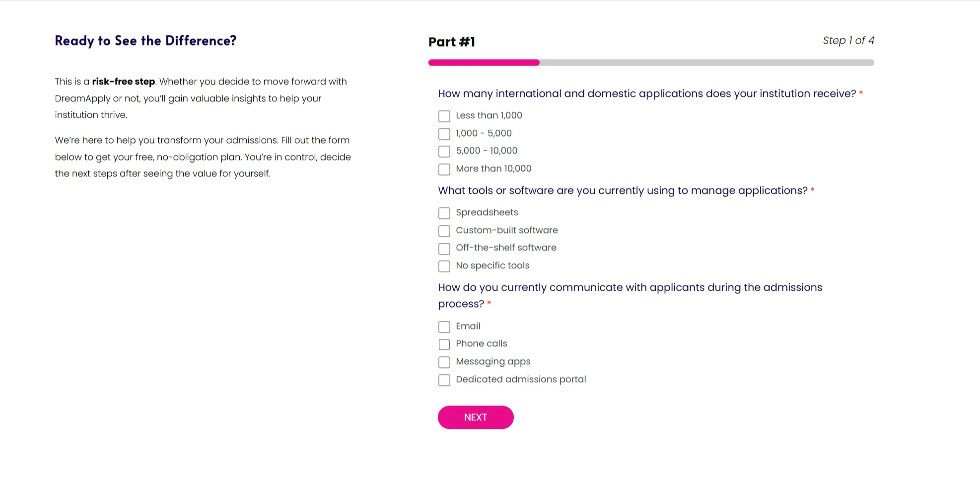Click the pink progress bar segment

[x=484, y=63]
